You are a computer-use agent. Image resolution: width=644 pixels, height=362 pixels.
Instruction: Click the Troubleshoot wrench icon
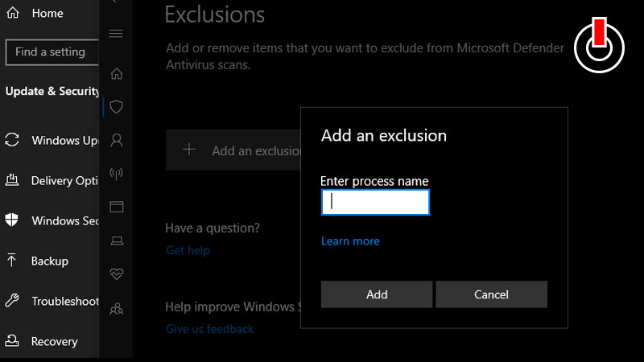click(12, 301)
